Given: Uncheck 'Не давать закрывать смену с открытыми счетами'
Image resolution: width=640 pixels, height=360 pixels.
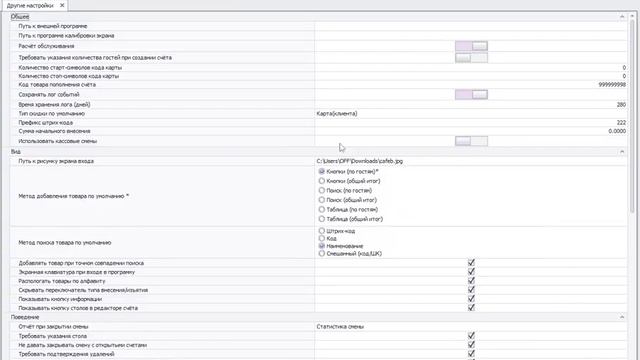Looking at the screenshot, I should tap(471, 344).
